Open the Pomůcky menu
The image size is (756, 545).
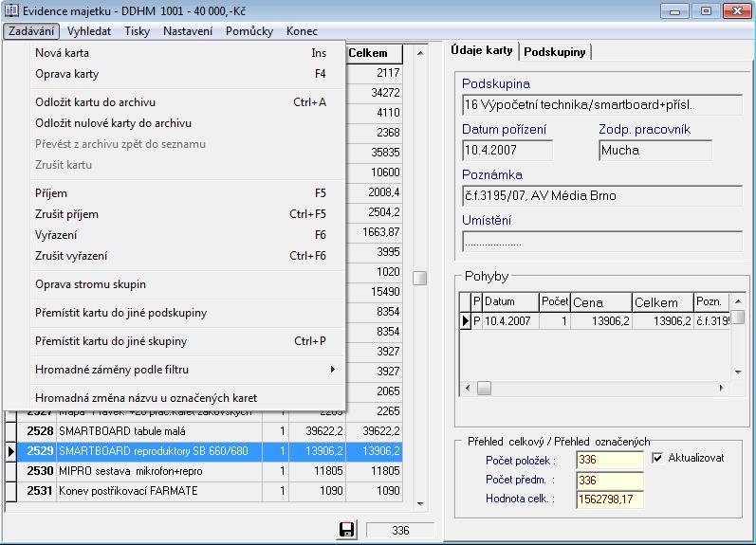pos(249,31)
